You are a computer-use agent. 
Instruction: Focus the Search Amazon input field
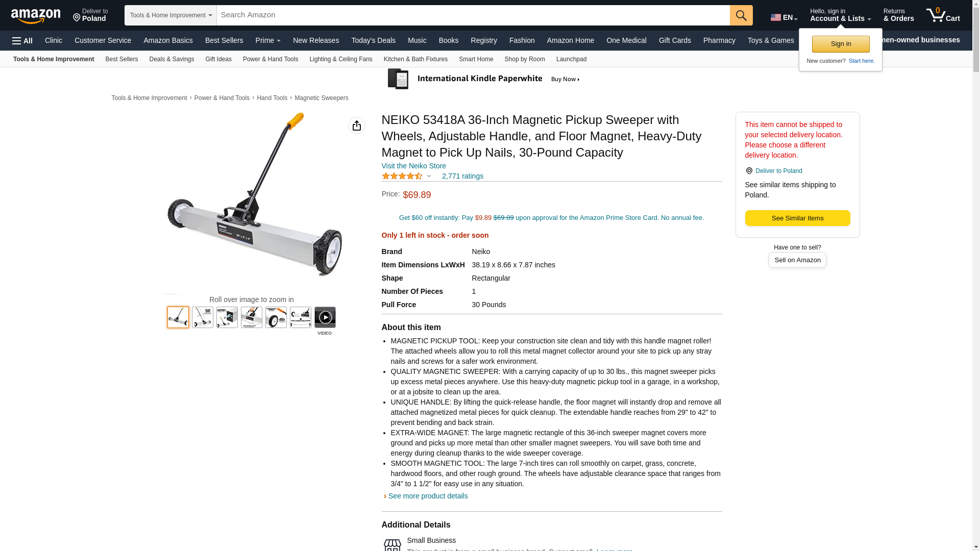point(473,15)
